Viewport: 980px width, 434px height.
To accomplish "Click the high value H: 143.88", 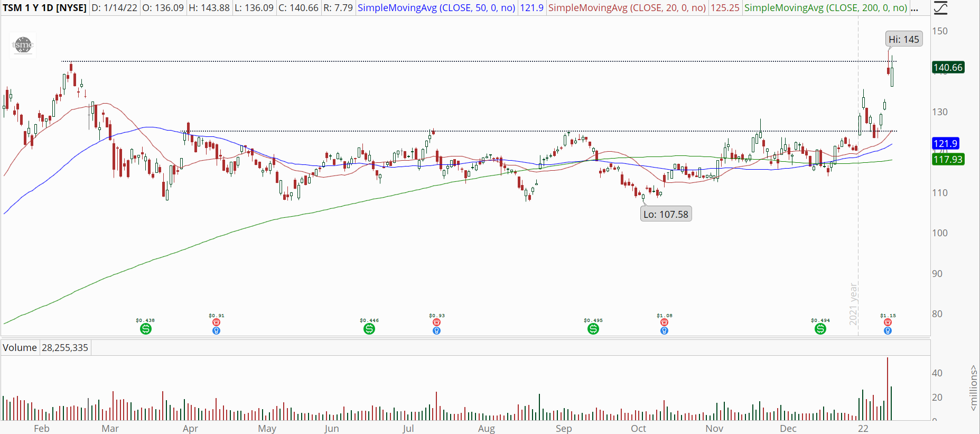I will 209,8.
